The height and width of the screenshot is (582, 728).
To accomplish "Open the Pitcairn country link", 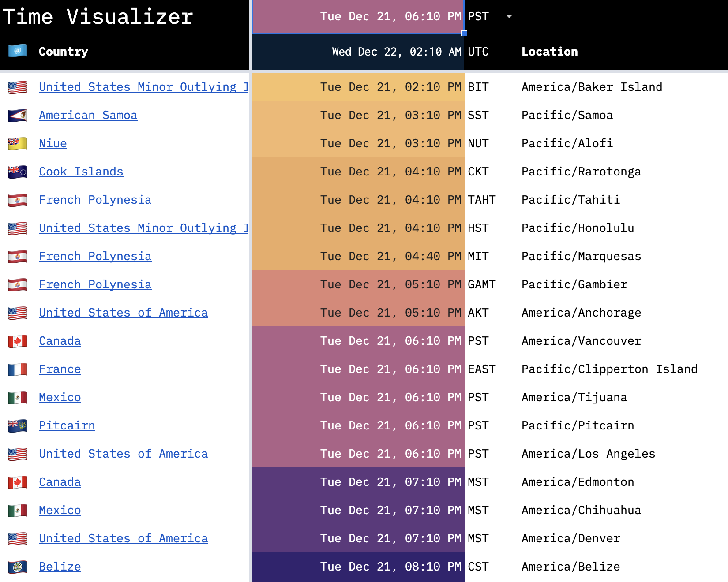I will pyautogui.click(x=67, y=425).
